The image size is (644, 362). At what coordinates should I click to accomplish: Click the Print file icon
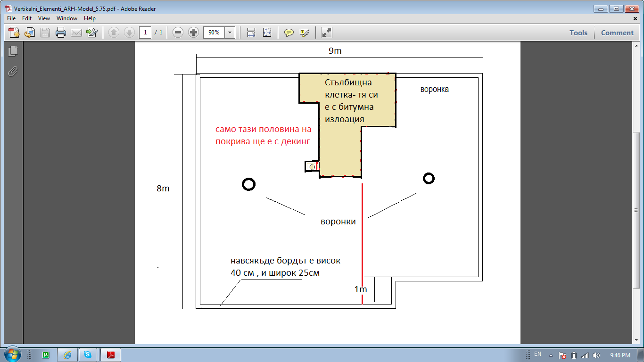[x=61, y=33]
